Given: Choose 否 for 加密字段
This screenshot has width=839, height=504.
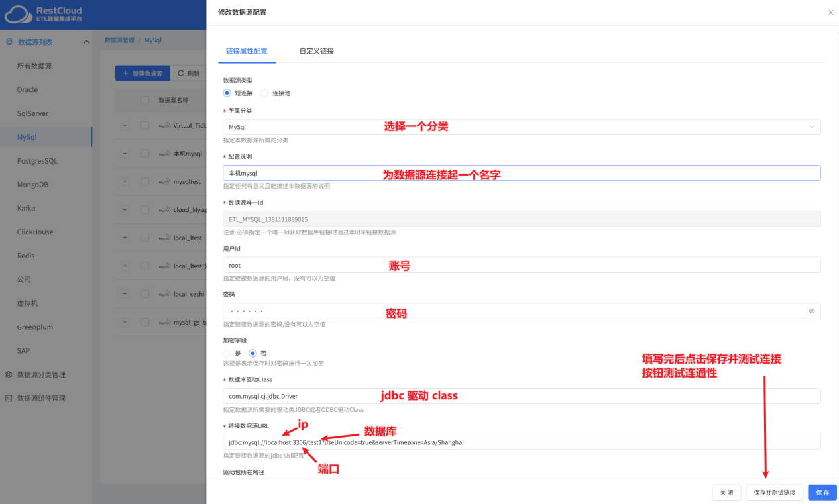Looking at the screenshot, I should [252, 353].
